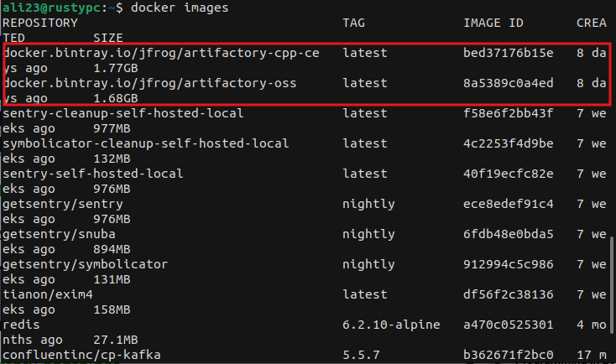Click image ID 4c2253f4d9be
This screenshot has width=616, height=364.
pyautogui.click(x=509, y=143)
